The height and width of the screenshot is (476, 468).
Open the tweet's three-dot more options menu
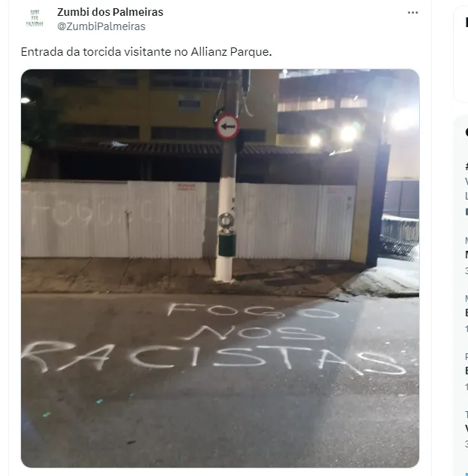coord(412,13)
